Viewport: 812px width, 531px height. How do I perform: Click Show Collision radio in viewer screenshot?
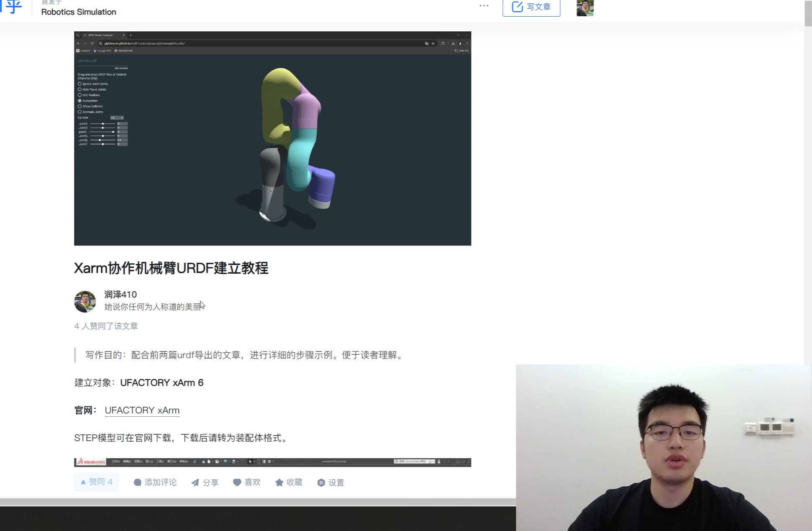pyautogui.click(x=79, y=106)
